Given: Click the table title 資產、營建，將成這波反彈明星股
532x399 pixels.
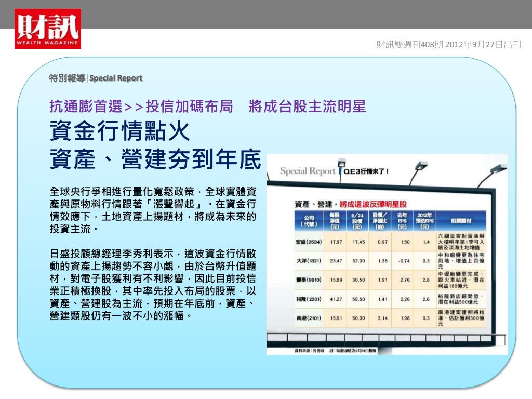Looking at the screenshot, I should (351, 204).
